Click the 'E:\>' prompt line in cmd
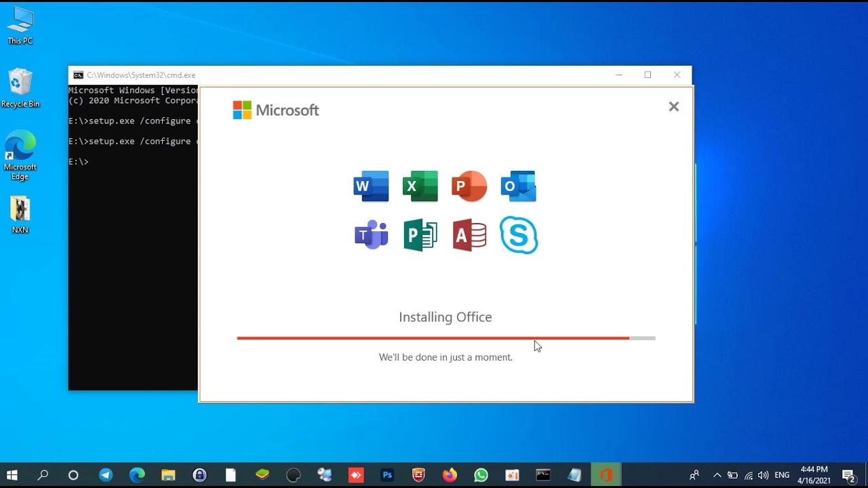This screenshot has height=488, width=868. [79, 162]
